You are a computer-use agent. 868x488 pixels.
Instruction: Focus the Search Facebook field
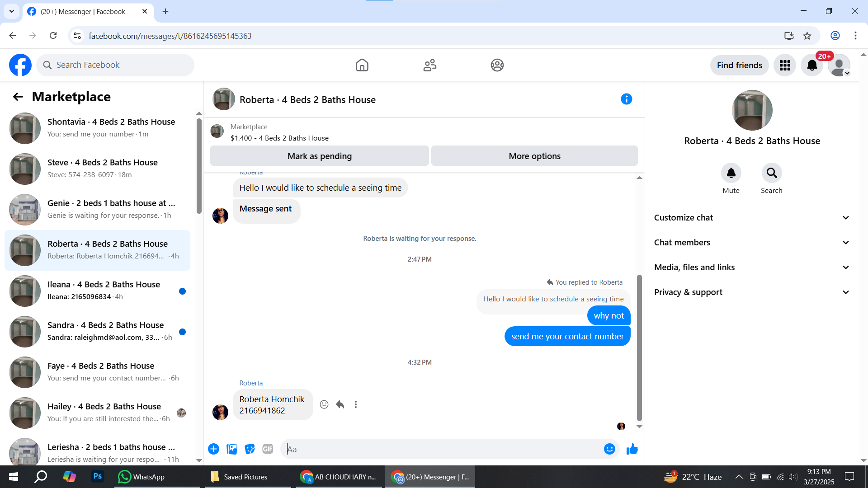115,65
